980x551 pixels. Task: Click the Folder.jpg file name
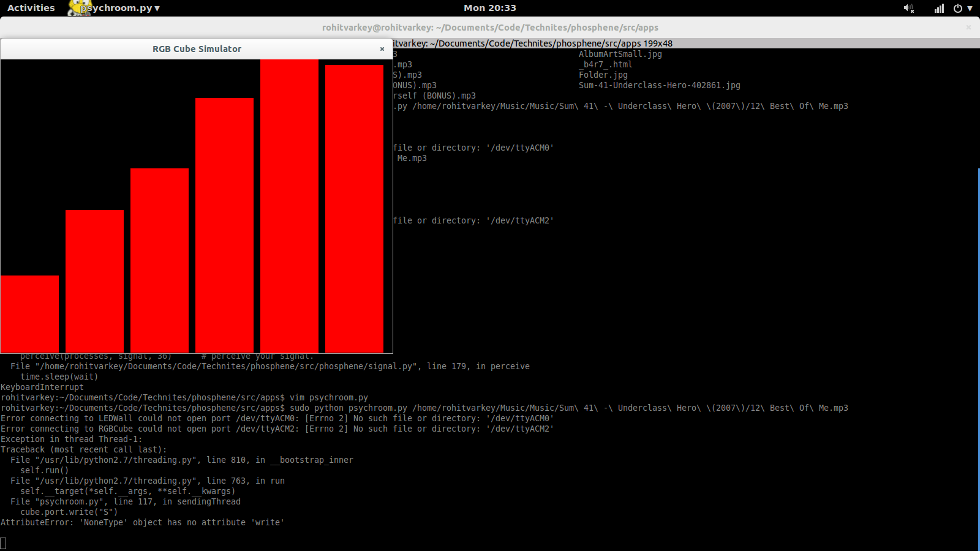point(603,75)
